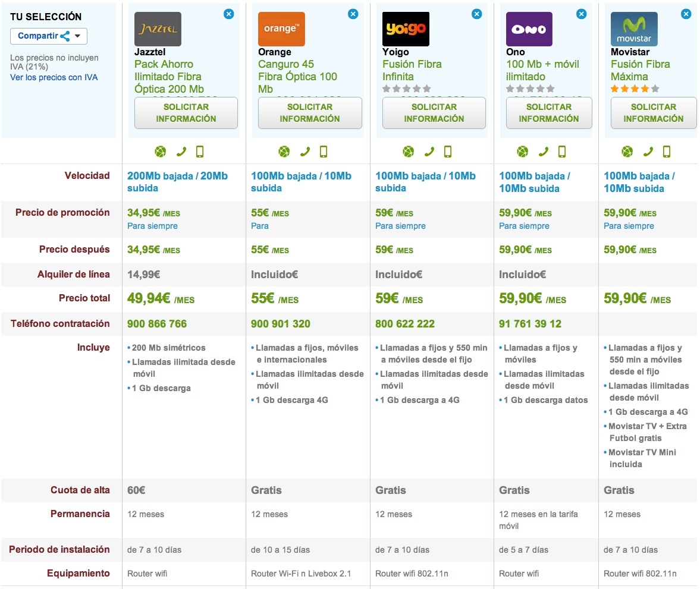This screenshot has width=700, height=589.
Task: Click the Ono star rating
Action: pyautogui.click(x=531, y=89)
